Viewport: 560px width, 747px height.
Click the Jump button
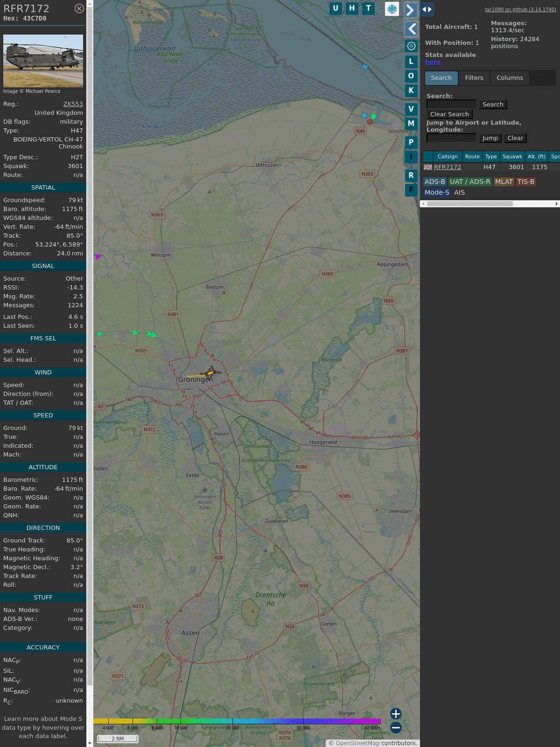(490, 138)
